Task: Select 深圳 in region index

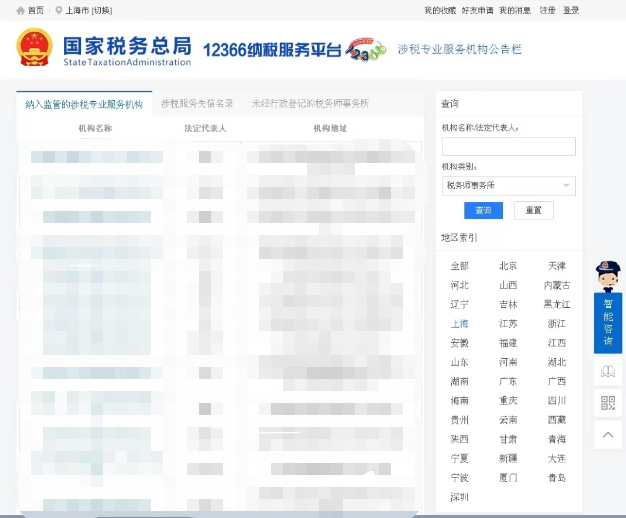Action: click(460, 497)
